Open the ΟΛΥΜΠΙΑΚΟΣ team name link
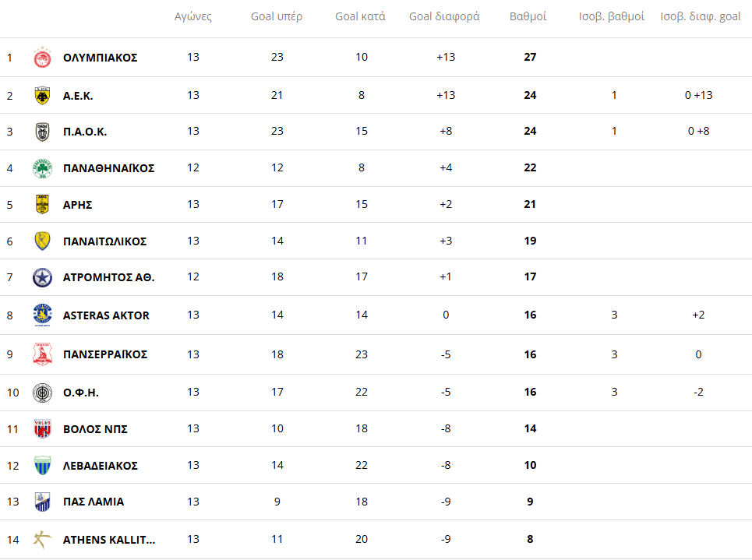752x560 pixels. (x=100, y=58)
